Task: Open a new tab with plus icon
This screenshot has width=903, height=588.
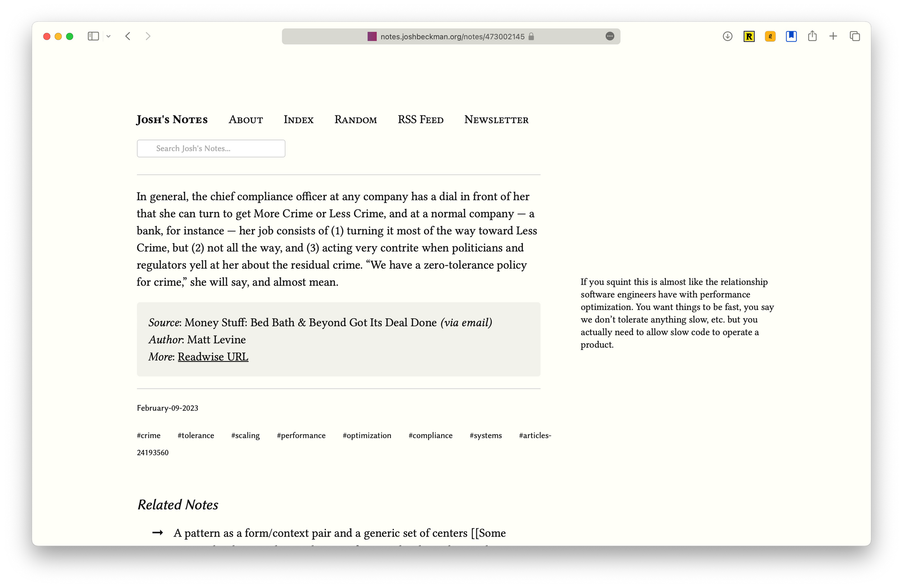Action: tap(833, 36)
